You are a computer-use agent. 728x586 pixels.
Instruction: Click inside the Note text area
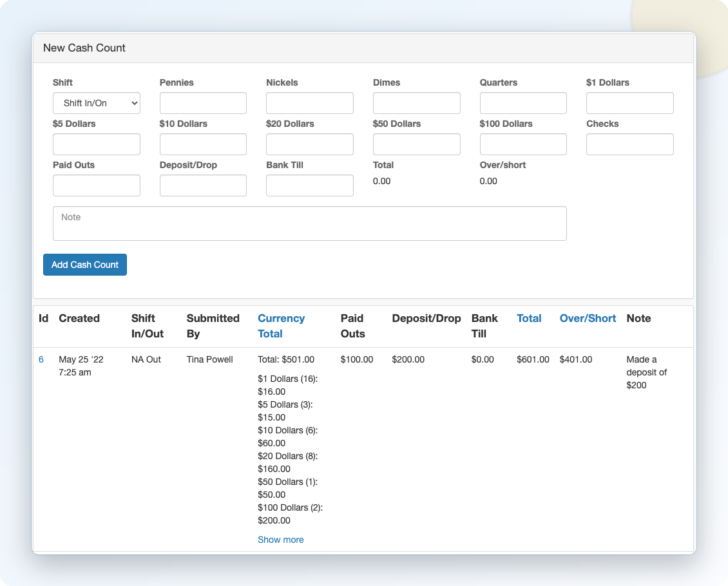point(310,223)
